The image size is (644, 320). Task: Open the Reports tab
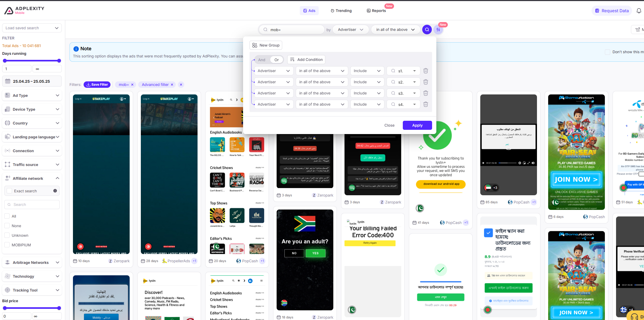(376, 11)
